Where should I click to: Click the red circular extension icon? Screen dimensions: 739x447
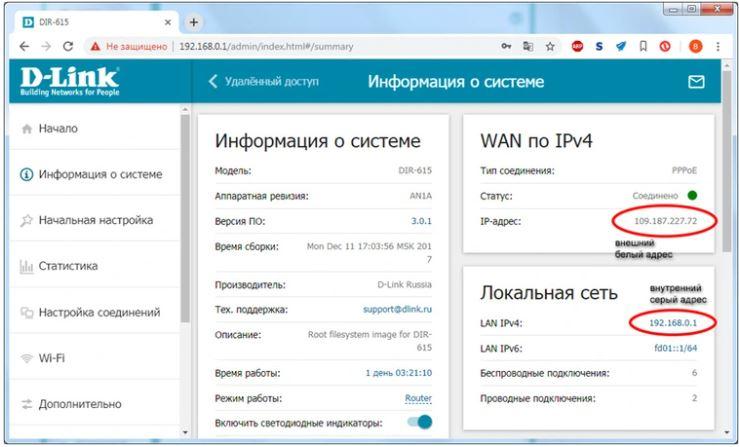click(x=665, y=46)
